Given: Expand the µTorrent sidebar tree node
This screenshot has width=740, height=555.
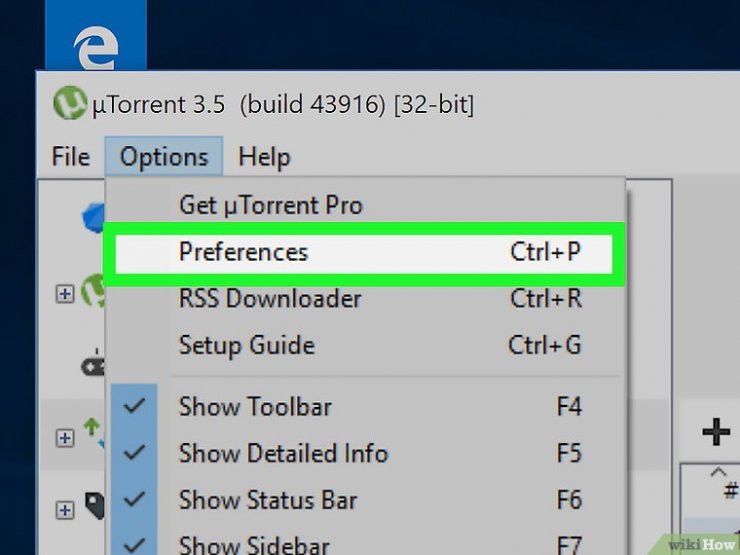Looking at the screenshot, I should (x=65, y=294).
